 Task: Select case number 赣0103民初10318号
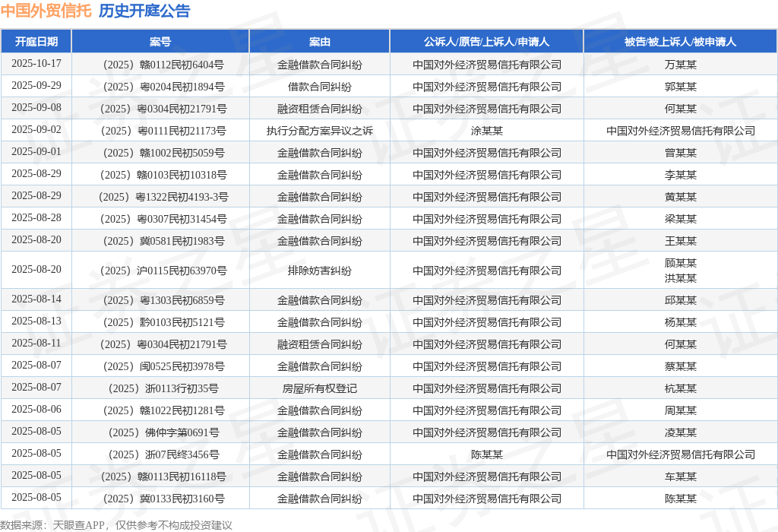pyautogui.click(x=163, y=175)
